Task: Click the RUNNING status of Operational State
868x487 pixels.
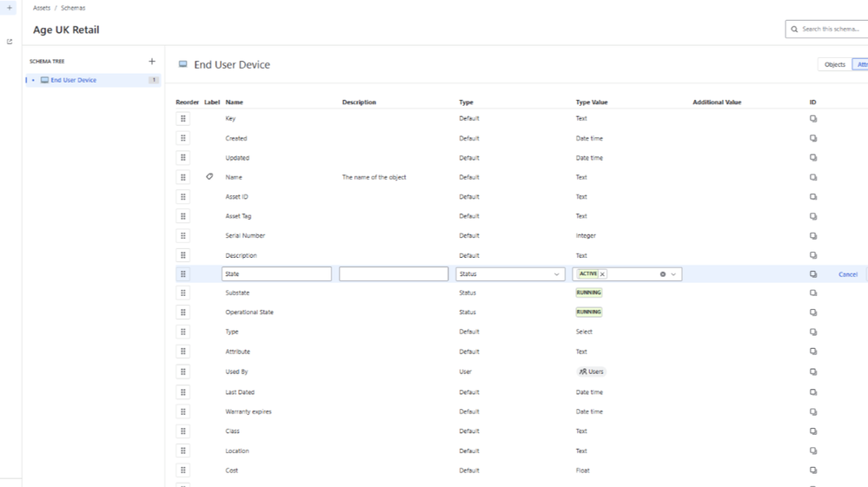Action: tap(589, 312)
